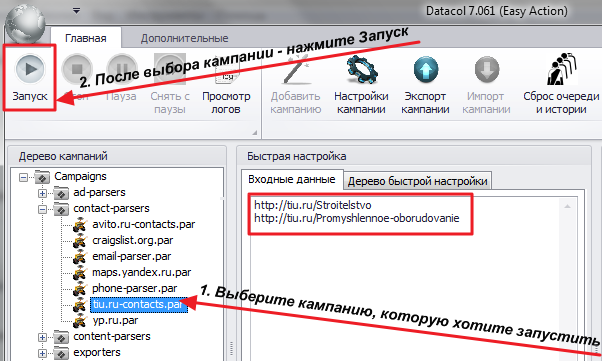
Task: Click the exporters folder icon
Action: coord(61,353)
